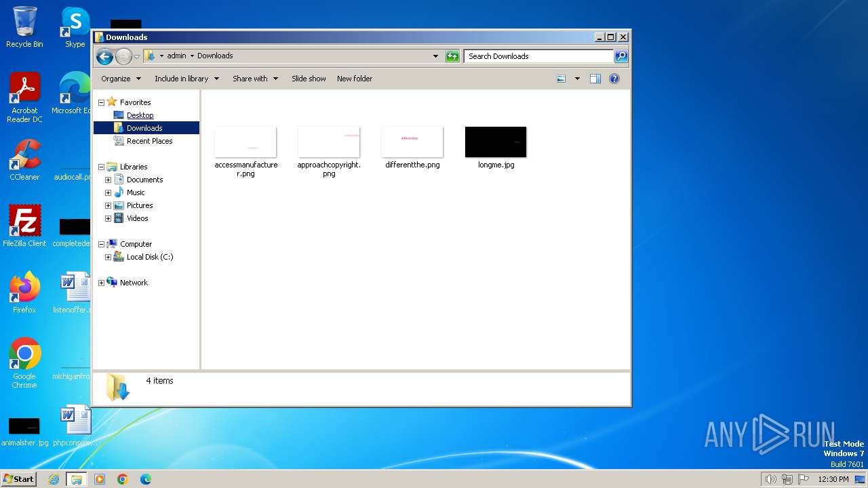
Task: Open Windows Media Player from taskbar
Action: click(100, 479)
